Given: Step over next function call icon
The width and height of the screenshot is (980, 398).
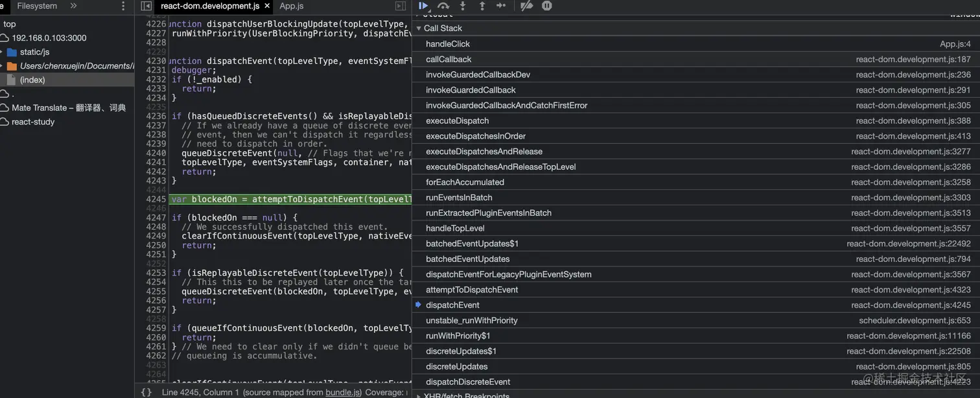Looking at the screenshot, I should point(443,6).
